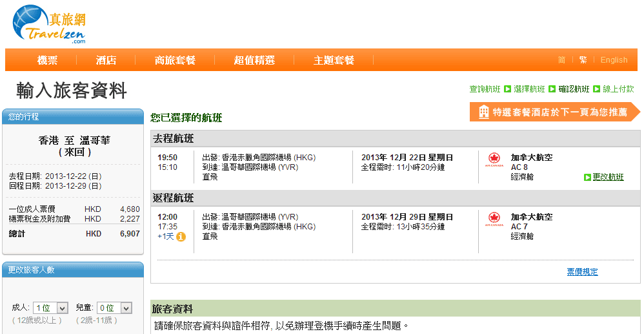The image size is (644, 334).
Task: Open the 兒童 passenger count dropdown
Action: 114,308
